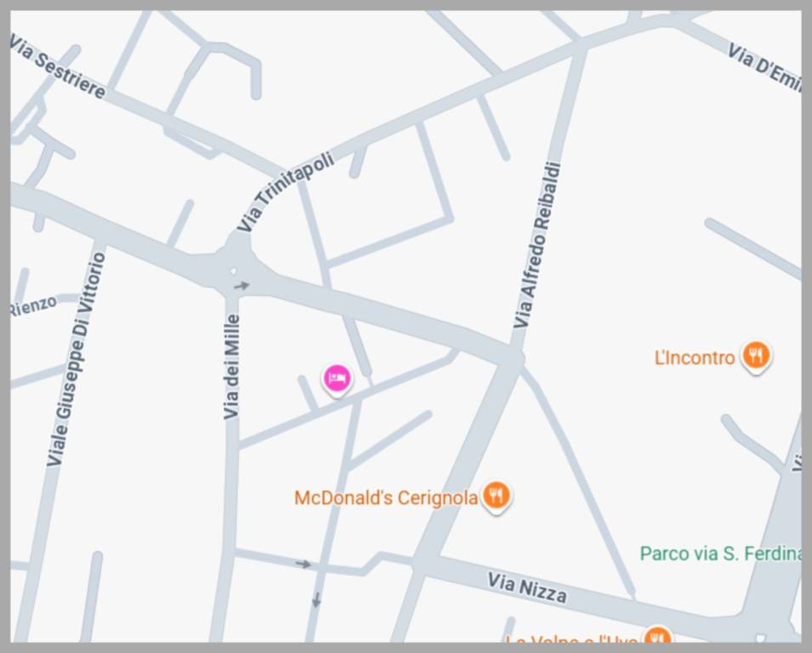Click the Via Alfredo Reibaldi street label
Viewport: 812px width, 653px height.
537,246
